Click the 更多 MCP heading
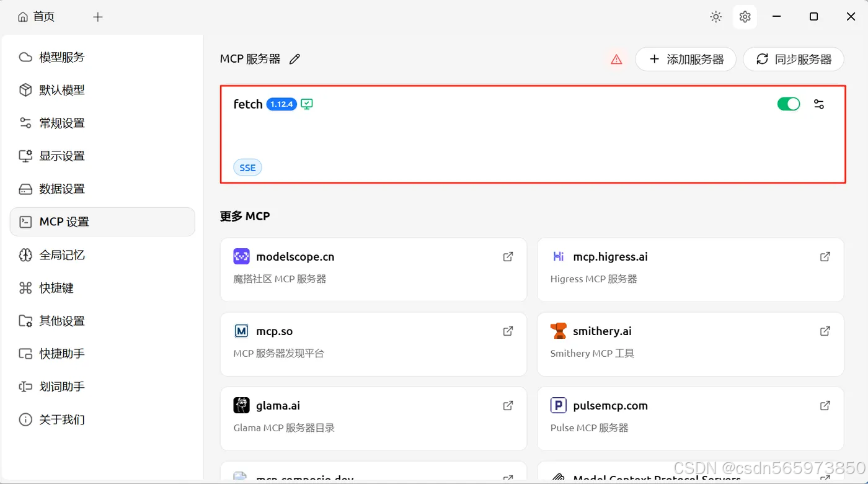Viewport: 868px width, 484px height. [x=245, y=217]
